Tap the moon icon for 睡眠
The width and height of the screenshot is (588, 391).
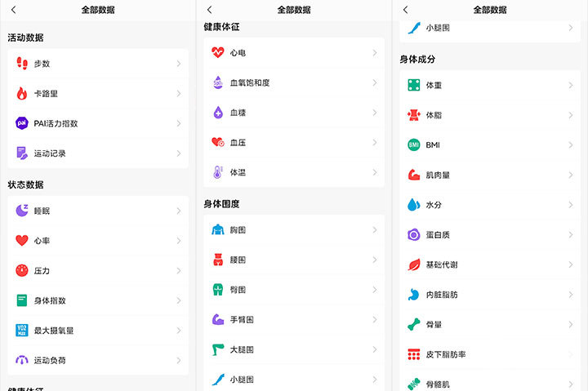point(22,211)
